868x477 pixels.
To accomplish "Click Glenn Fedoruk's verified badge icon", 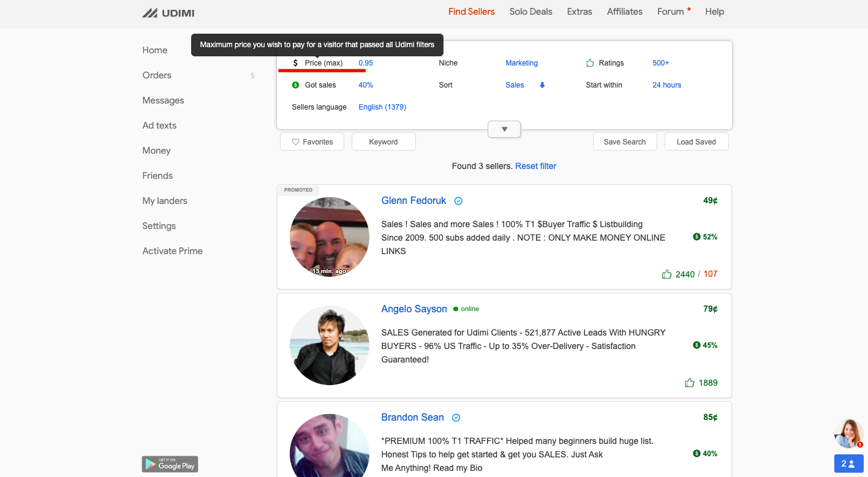I will [458, 201].
